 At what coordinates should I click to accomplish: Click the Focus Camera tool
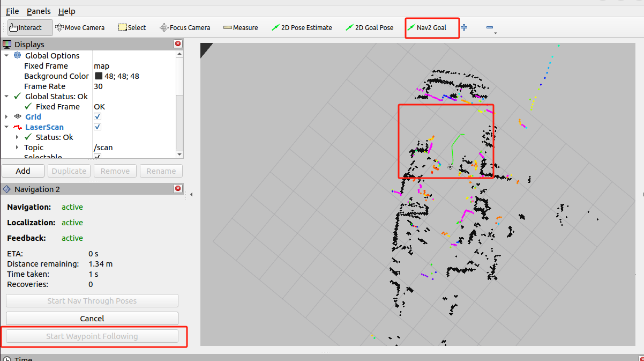point(185,27)
